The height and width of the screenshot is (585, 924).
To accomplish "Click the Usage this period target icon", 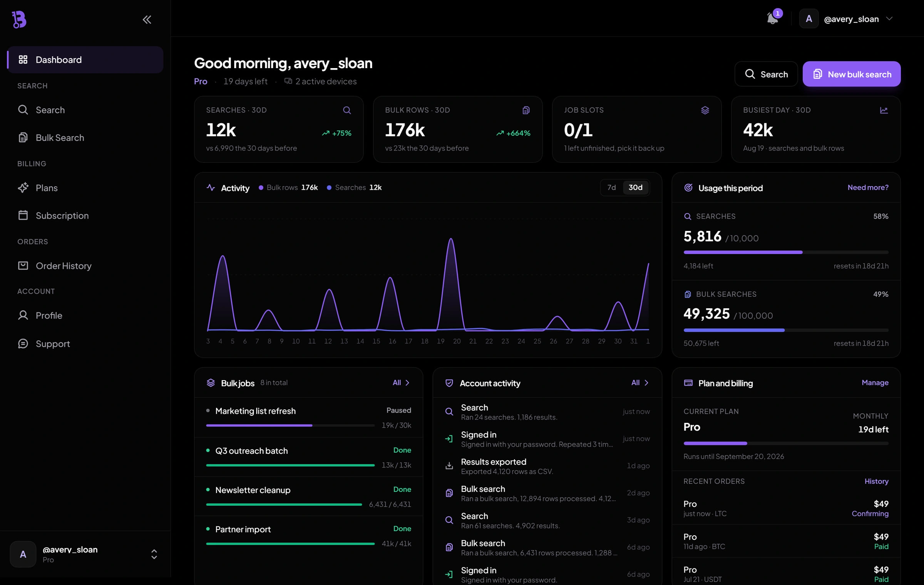I will coord(688,187).
